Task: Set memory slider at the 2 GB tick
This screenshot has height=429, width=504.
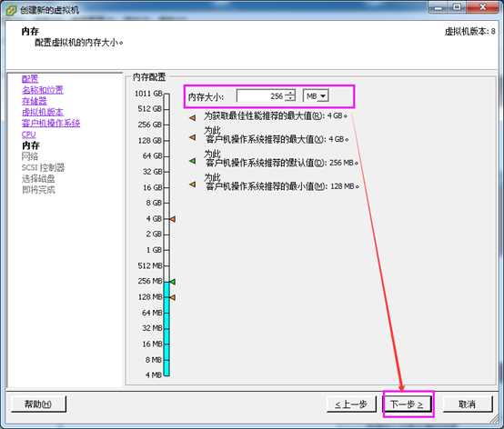Action: [x=166, y=234]
